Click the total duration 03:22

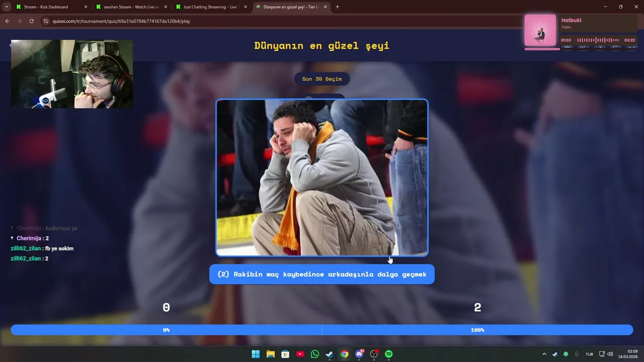(x=629, y=40)
